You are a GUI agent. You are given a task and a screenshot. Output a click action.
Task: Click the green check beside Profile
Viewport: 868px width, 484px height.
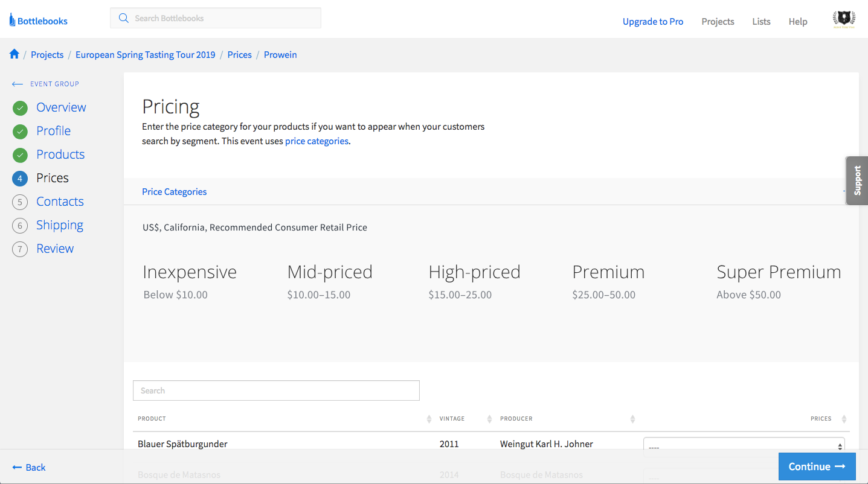coord(20,132)
